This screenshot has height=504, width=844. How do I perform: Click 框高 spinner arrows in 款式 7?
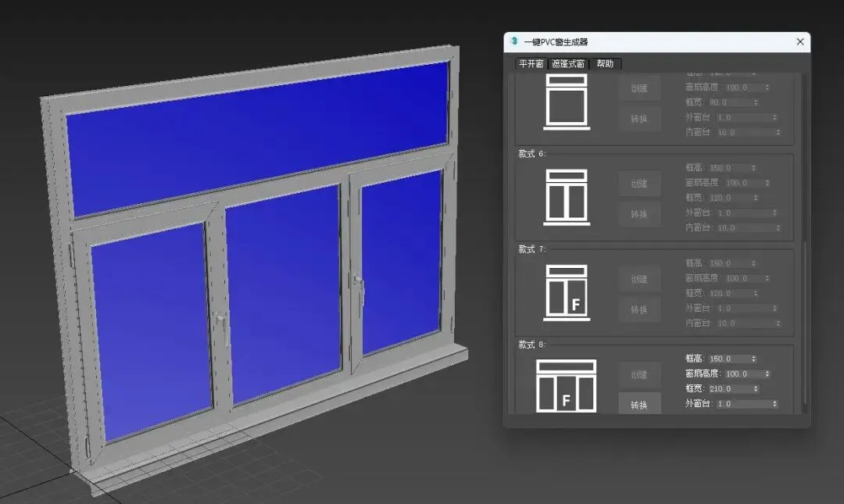point(753,263)
